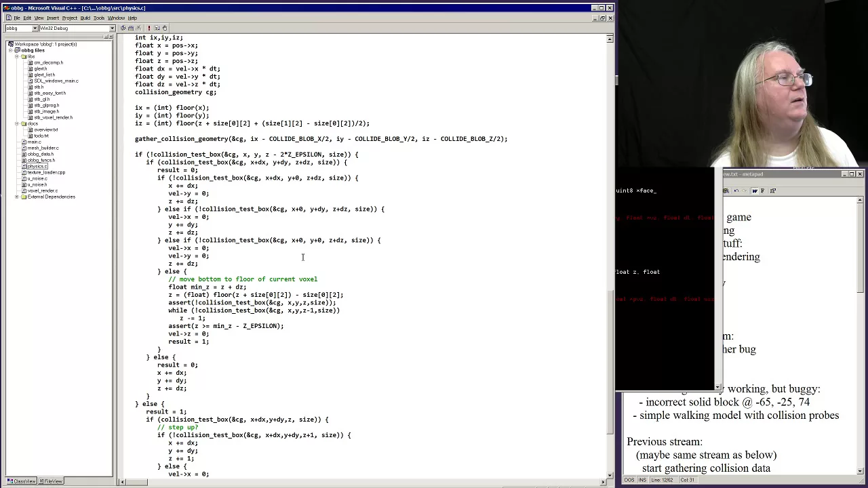The width and height of the screenshot is (868, 488).
Task: Select stb_gl.h in the file tree
Action: (41, 99)
